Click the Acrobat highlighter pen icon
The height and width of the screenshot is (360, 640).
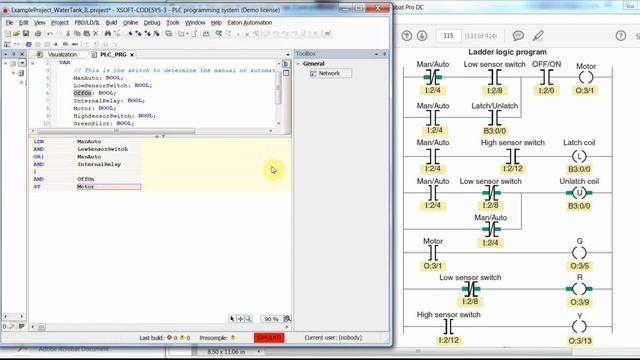[538, 36]
